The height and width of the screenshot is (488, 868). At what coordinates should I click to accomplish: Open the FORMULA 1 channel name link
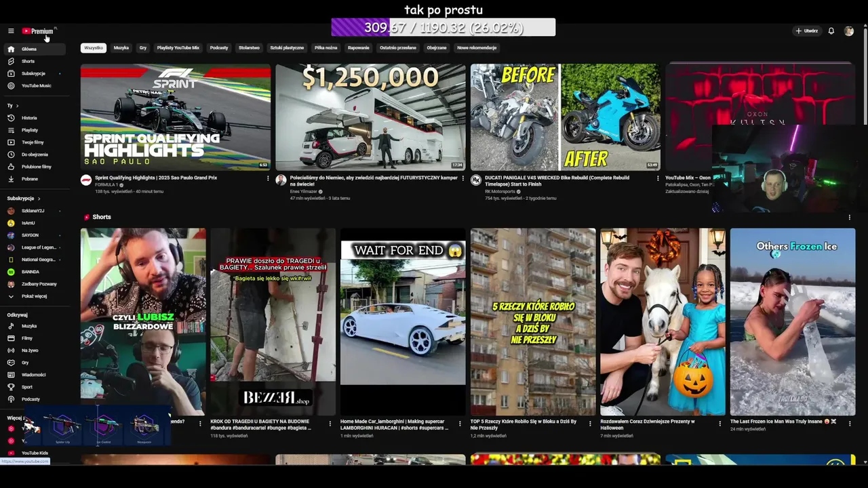pyautogui.click(x=106, y=184)
